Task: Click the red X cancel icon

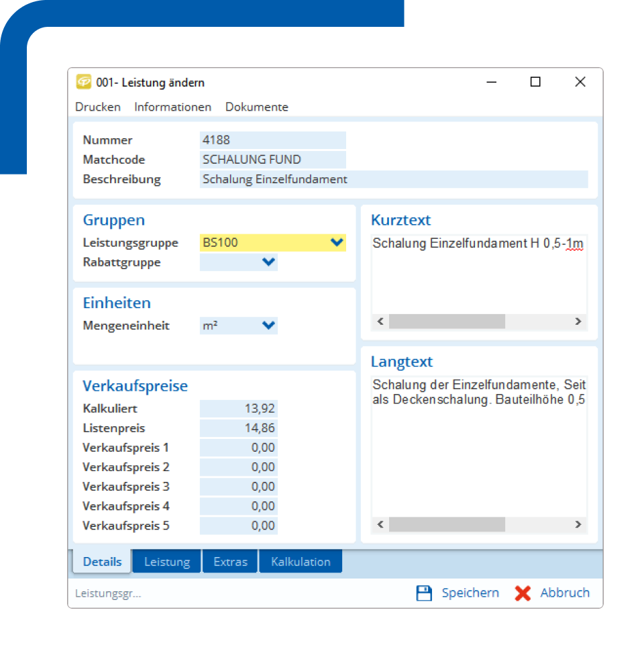Action: click(x=523, y=593)
